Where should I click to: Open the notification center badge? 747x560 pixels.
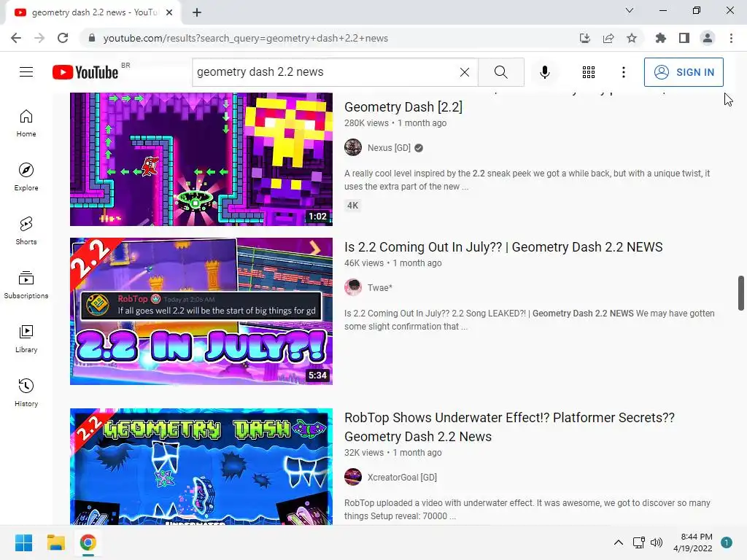click(727, 542)
